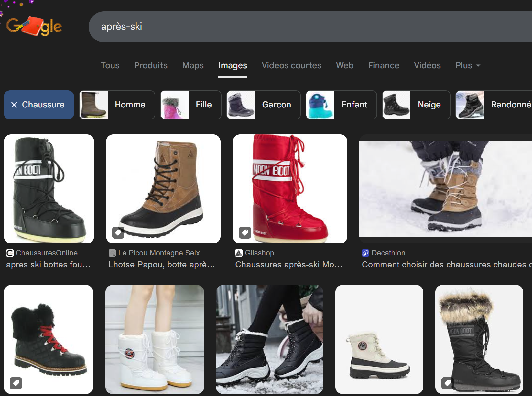Viewport: 532px width, 396px height.
Task: Switch to the Finance tab
Action: coord(384,65)
